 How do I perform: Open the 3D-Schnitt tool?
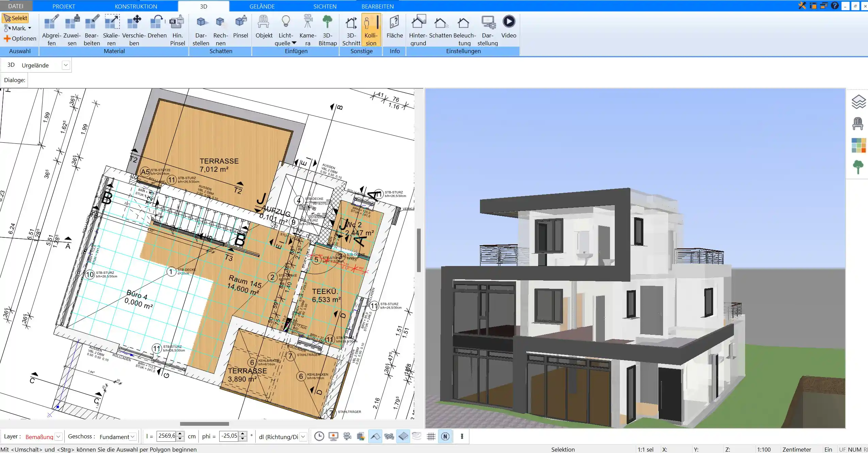click(351, 30)
